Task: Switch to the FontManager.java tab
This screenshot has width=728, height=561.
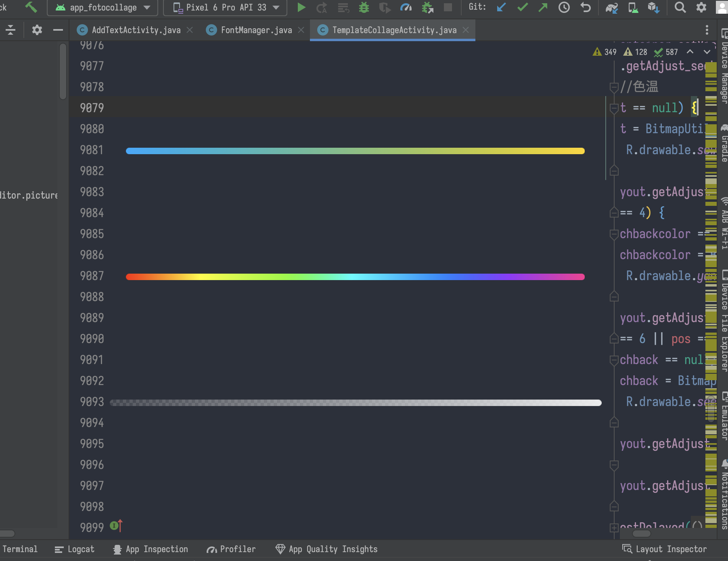Action: click(x=256, y=30)
